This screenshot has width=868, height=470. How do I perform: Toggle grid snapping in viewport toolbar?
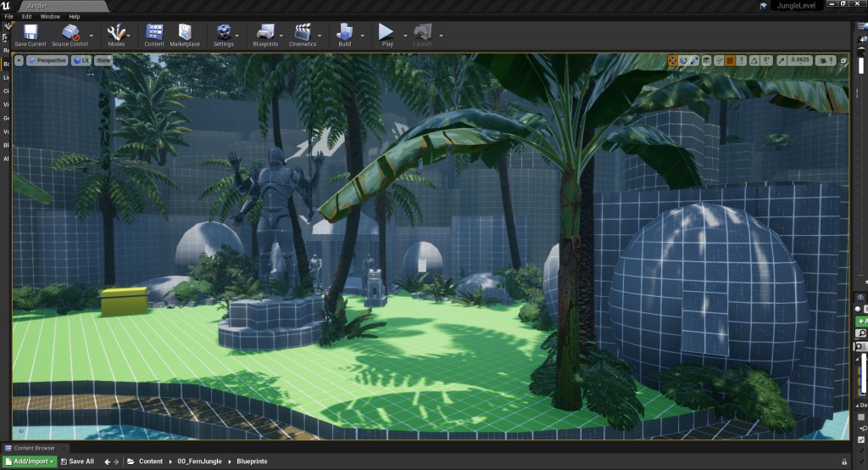tap(730, 60)
